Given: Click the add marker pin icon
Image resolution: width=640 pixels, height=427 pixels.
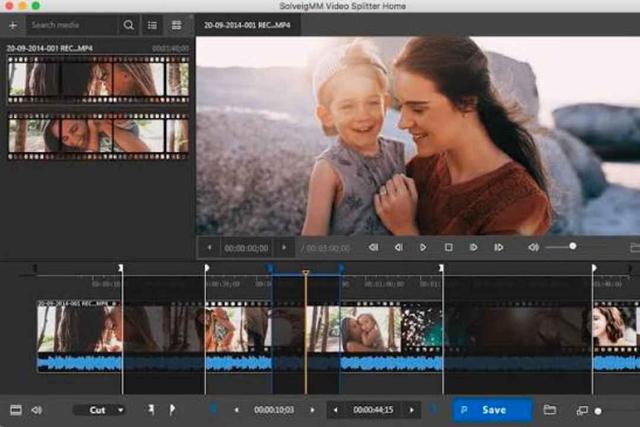Looking at the screenshot, I should (151, 410).
